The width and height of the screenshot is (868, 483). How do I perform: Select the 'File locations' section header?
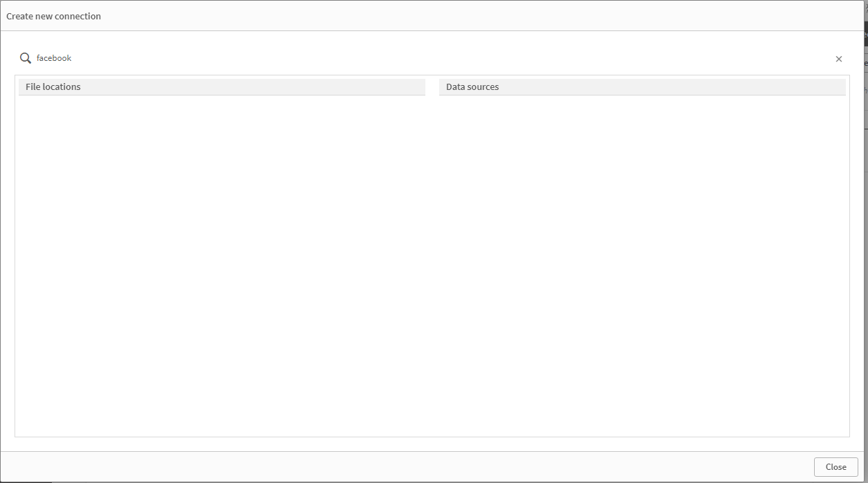tap(222, 87)
